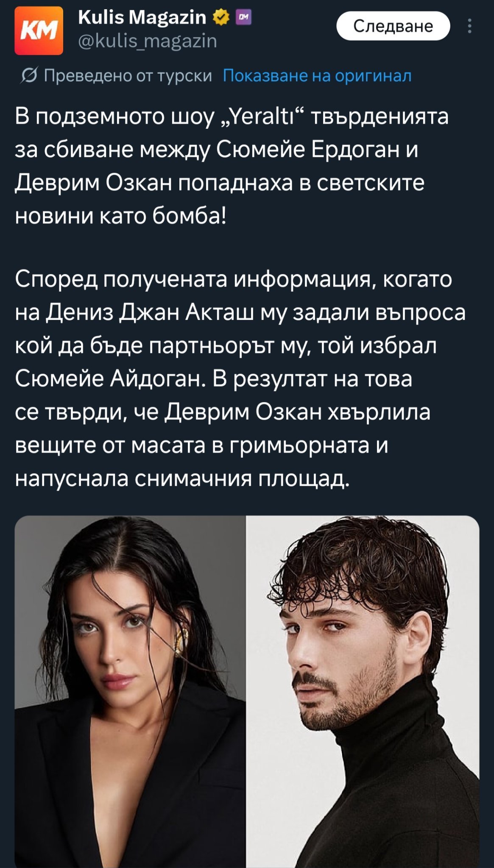
Task: Open the Kulis Magazin display name
Action: click(142, 17)
